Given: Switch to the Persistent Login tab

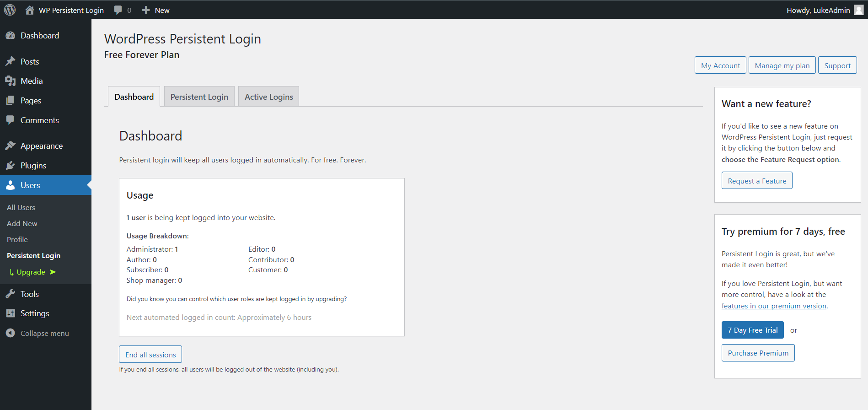Looking at the screenshot, I should tap(199, 97).
